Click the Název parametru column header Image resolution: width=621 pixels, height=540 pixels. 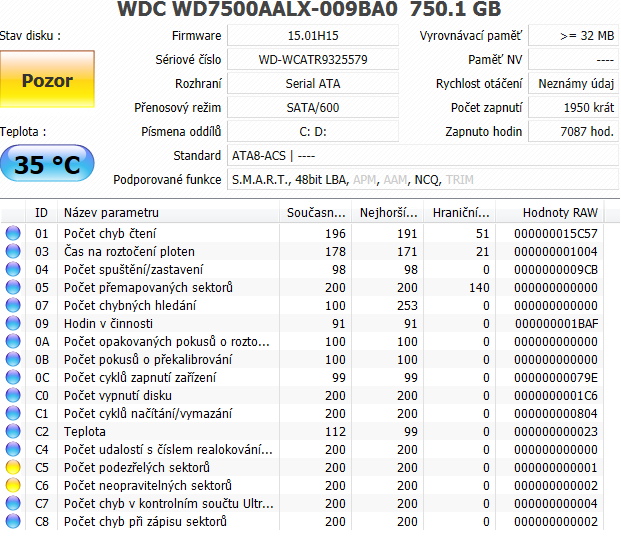click(168, 213)
